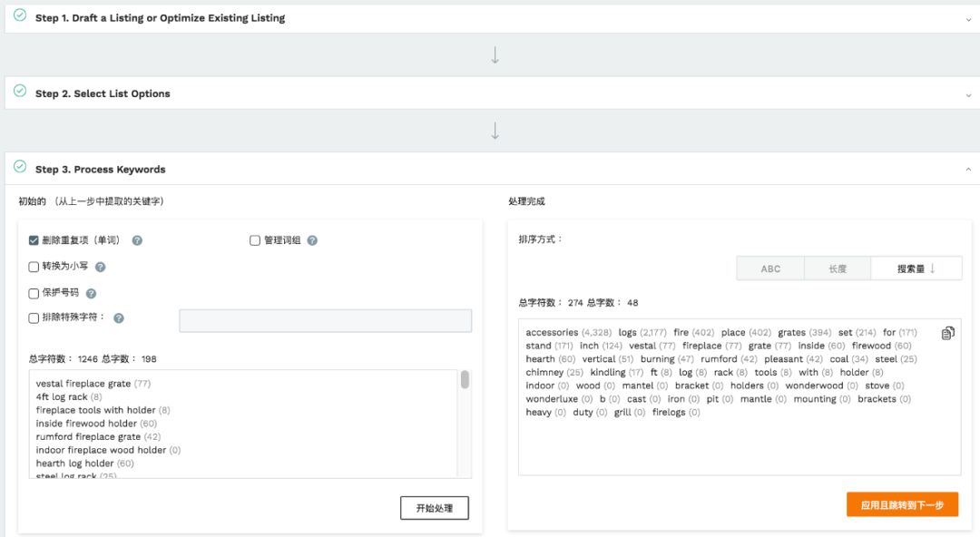980x537 pixels.
Task: Enable 排除特殊字符 checkbox
Action: 34,318
